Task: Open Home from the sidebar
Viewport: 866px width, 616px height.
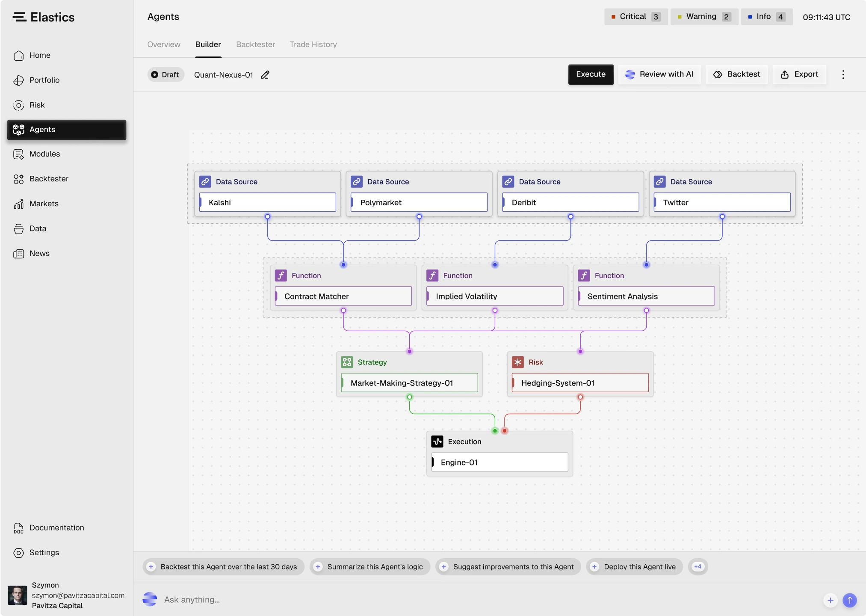Action: click(67, 55)
